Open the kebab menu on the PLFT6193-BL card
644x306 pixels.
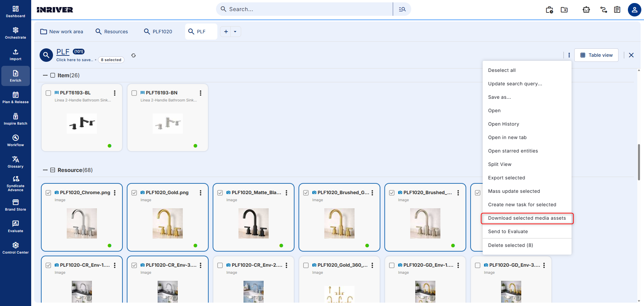(115, 93)
